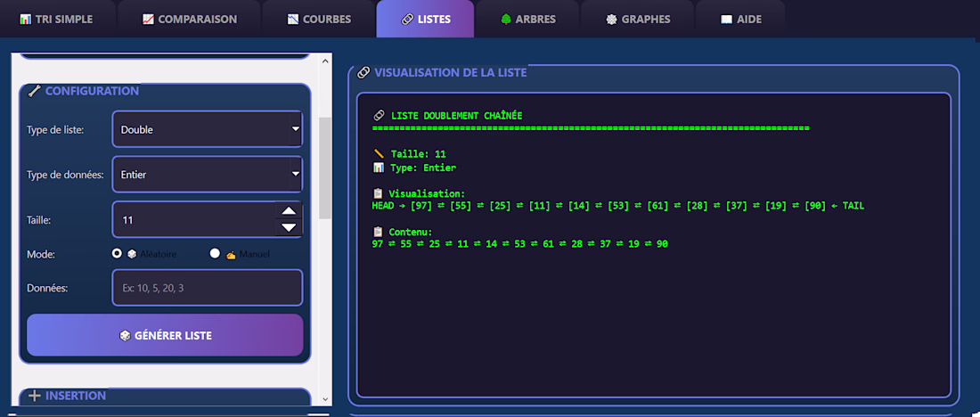Click the left panel scrollbar down arrow

325,398
